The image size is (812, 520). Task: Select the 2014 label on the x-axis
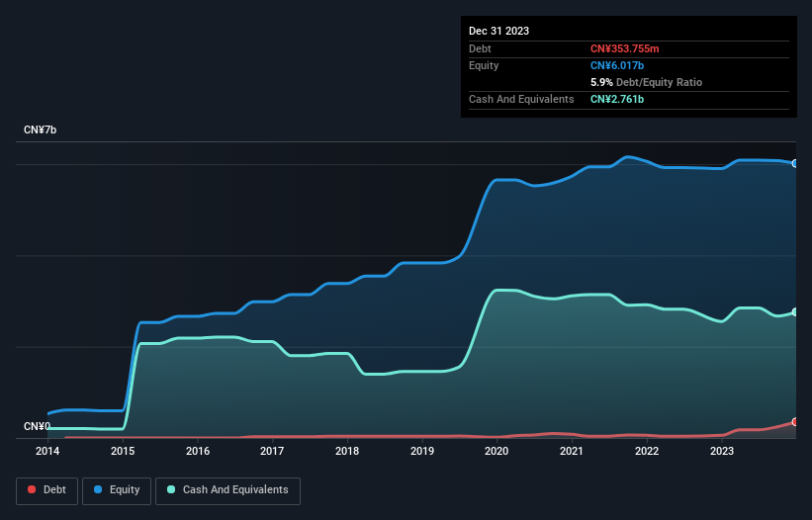pyautogui.click(x=47, y=451)
